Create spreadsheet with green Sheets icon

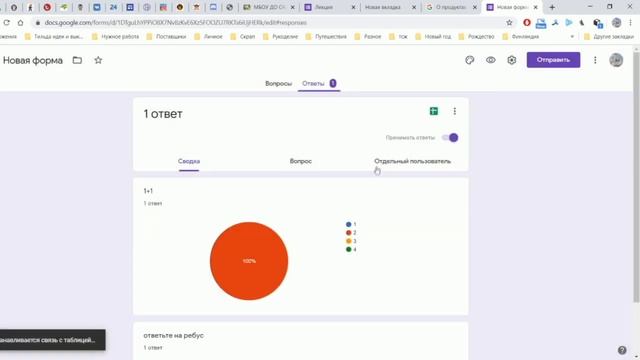434,111
